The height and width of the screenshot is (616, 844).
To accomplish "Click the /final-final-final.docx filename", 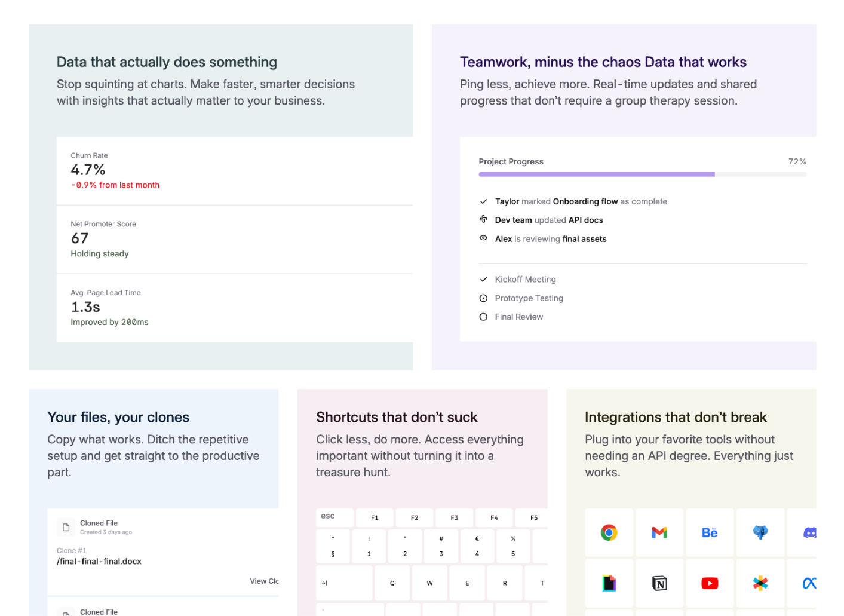I will click(99, 562).
